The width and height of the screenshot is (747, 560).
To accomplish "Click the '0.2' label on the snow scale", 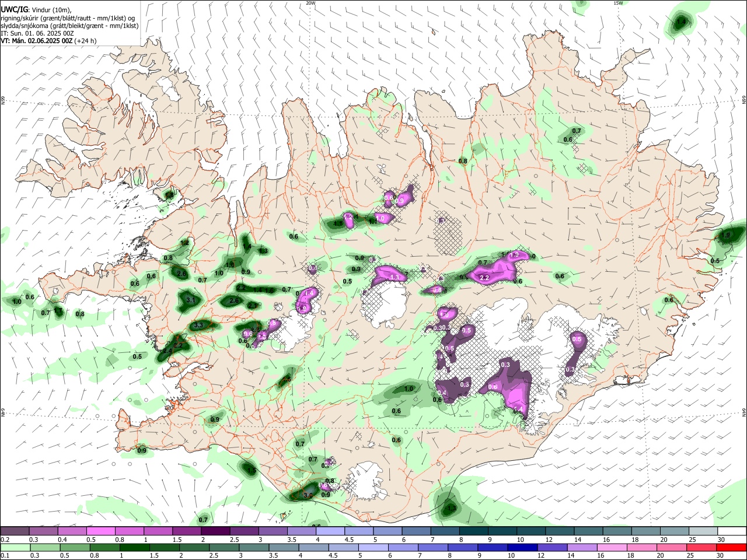I will pos(5,540).
